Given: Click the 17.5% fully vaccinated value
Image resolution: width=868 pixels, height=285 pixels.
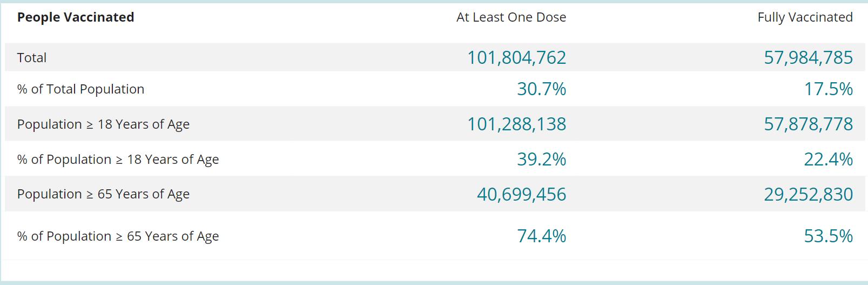Looking at the screenshot, I should pyautogui.click(x=828, y=89).
